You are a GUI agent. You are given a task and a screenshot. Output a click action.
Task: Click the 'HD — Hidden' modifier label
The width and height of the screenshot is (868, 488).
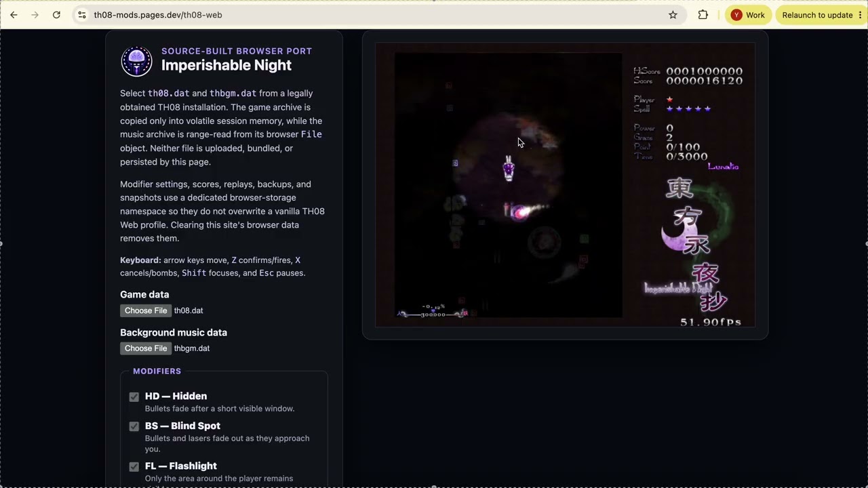[x=176, y=396]
